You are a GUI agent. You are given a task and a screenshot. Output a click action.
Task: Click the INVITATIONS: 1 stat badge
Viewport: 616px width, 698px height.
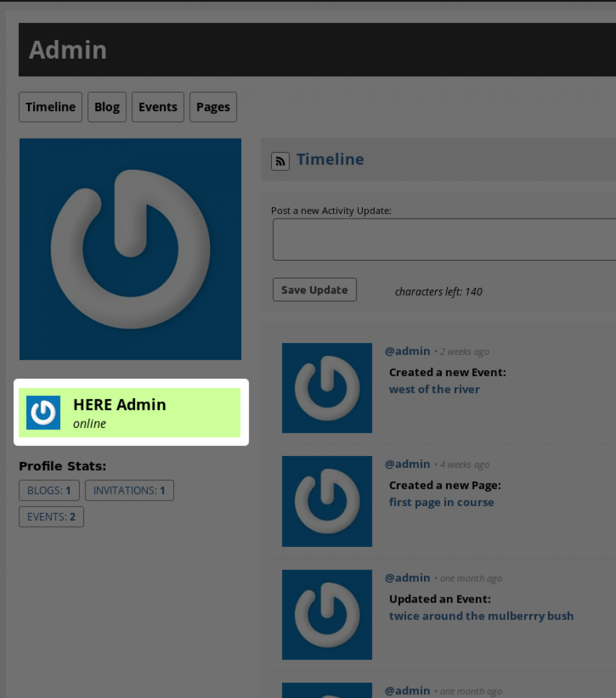129,490
